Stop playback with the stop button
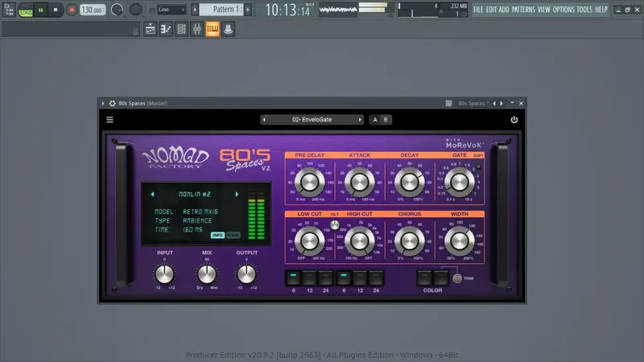 tap(56, 10)
